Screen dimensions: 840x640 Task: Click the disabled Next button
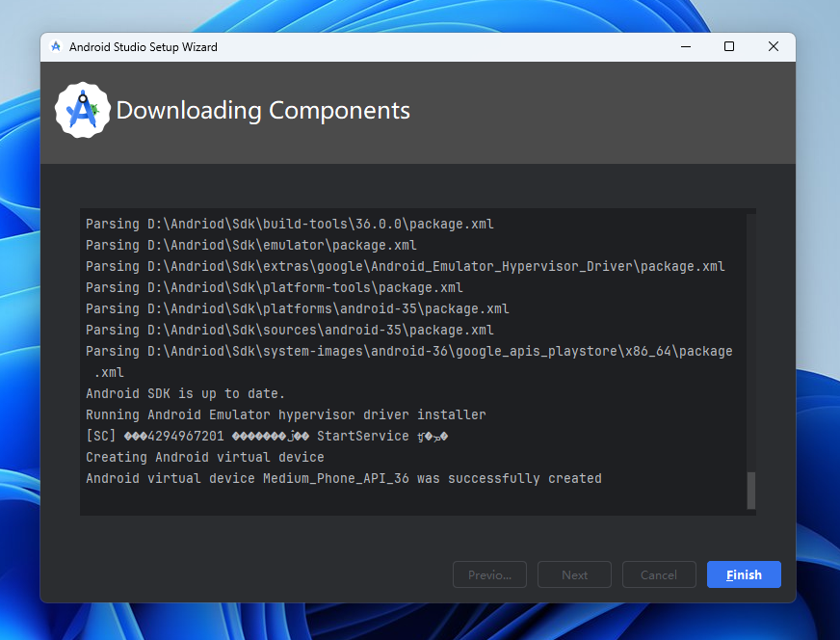click(574, 574)
